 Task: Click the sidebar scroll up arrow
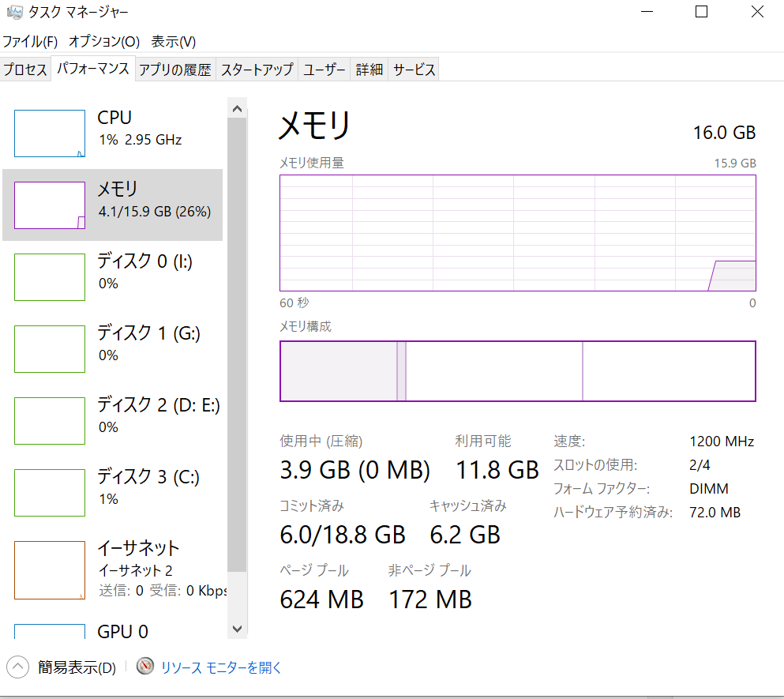coord(237,109)
